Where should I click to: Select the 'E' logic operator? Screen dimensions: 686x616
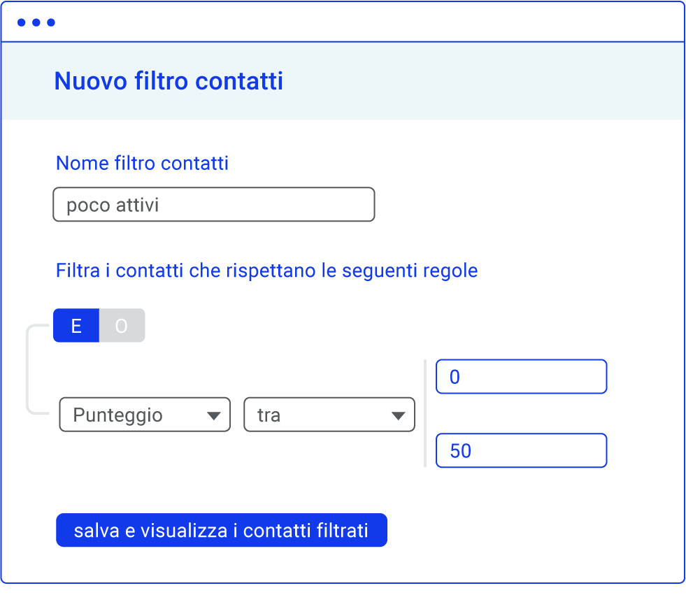[x=76, y=325]
